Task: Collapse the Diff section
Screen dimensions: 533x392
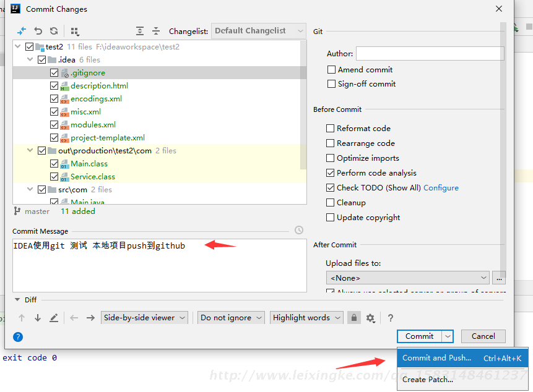Action: (17, 300)
